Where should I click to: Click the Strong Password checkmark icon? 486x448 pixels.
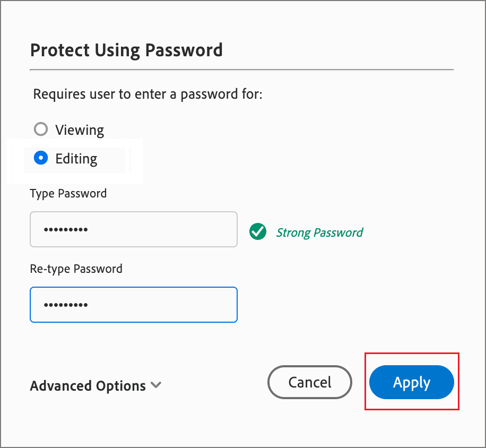[257, 232]
